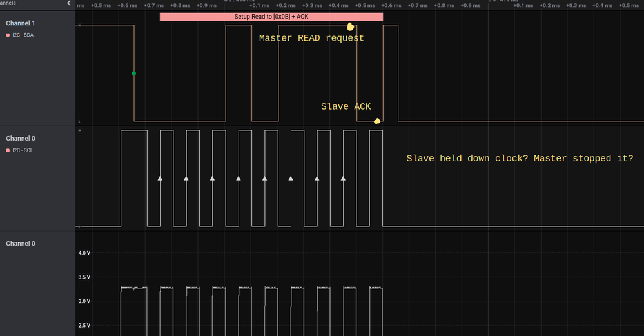The height and width of the screenshot is (336, 644).
Task: Click the 4.0 V axis label
Action: (x=84, y=253)
